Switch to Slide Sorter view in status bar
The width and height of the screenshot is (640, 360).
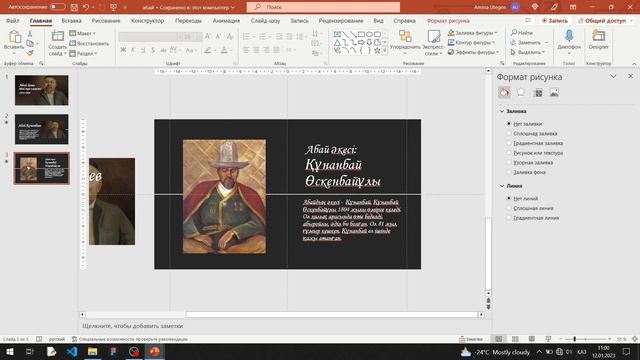[x=516, y=339]
